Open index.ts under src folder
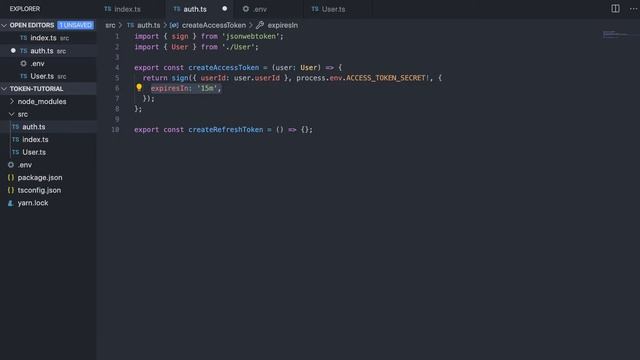640x360 pixels. click(48, 139)
